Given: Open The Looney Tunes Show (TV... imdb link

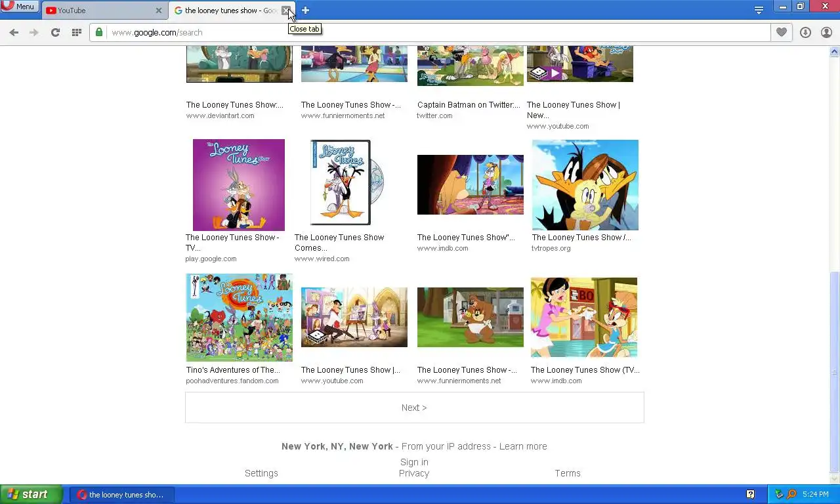Looking at the screenshot, I should [585, 370].
